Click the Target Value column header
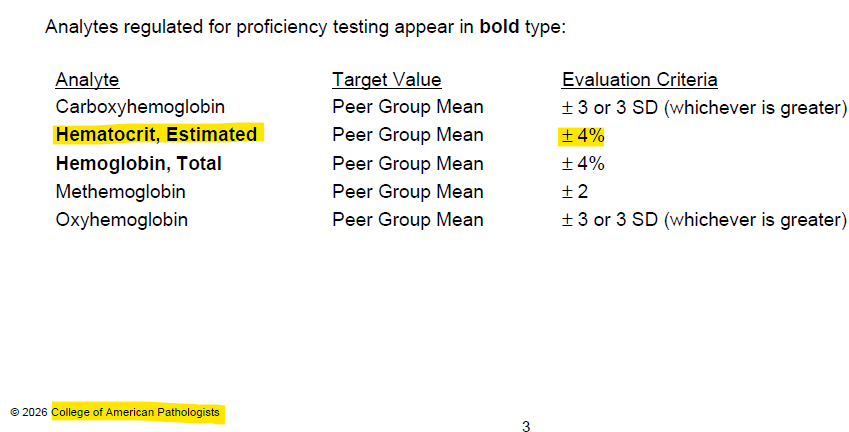Image resolution: width=849 pixels, height=432 pixels. [x=387, y=80]
